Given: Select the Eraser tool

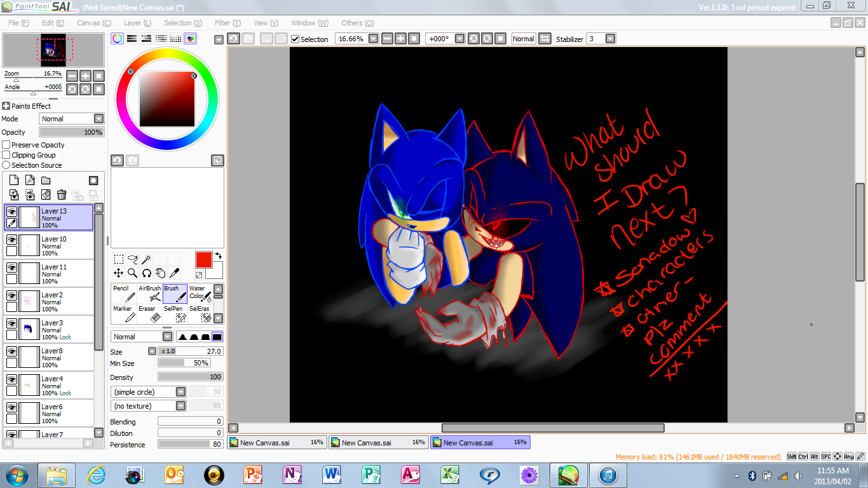Looking at the screenshot, I should (149, 313).
